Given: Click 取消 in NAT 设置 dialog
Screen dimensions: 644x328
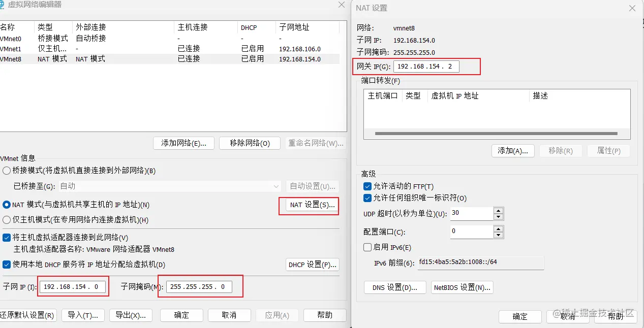Looking at the screenshot, I should point(568,317).
